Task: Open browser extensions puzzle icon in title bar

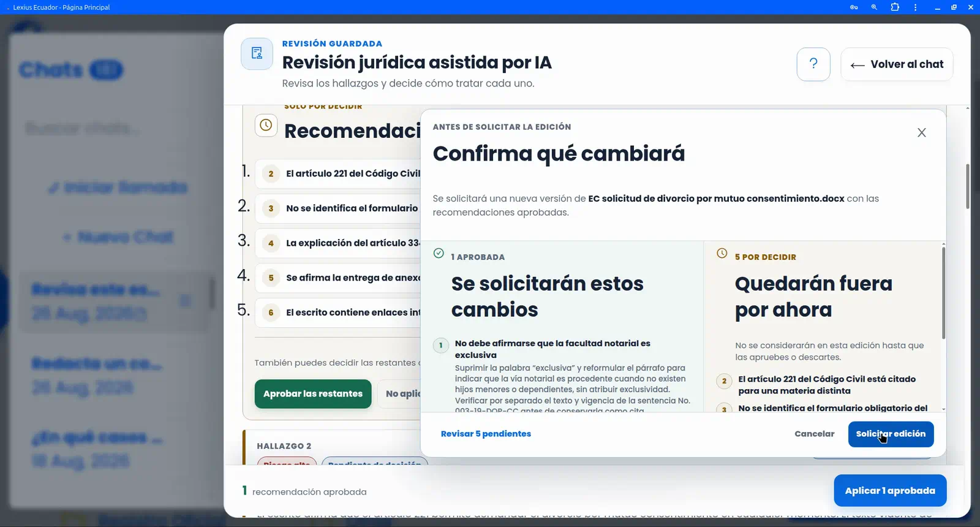Action: point(895,7)
